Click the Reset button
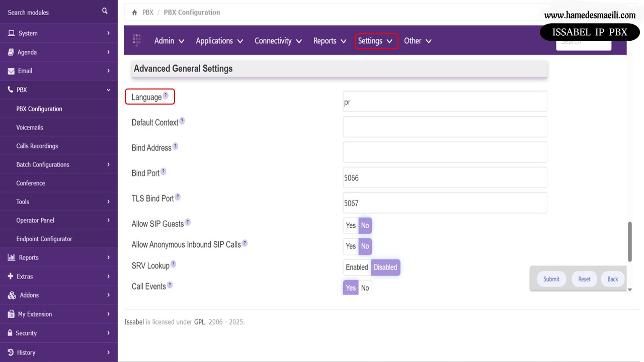 pos(584,279)
